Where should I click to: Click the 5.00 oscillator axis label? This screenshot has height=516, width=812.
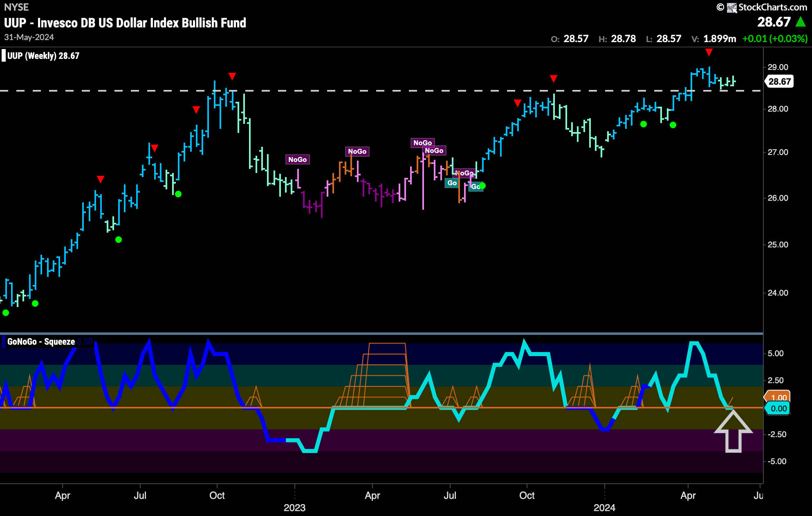pyautogui.click(x=775, y=353)
